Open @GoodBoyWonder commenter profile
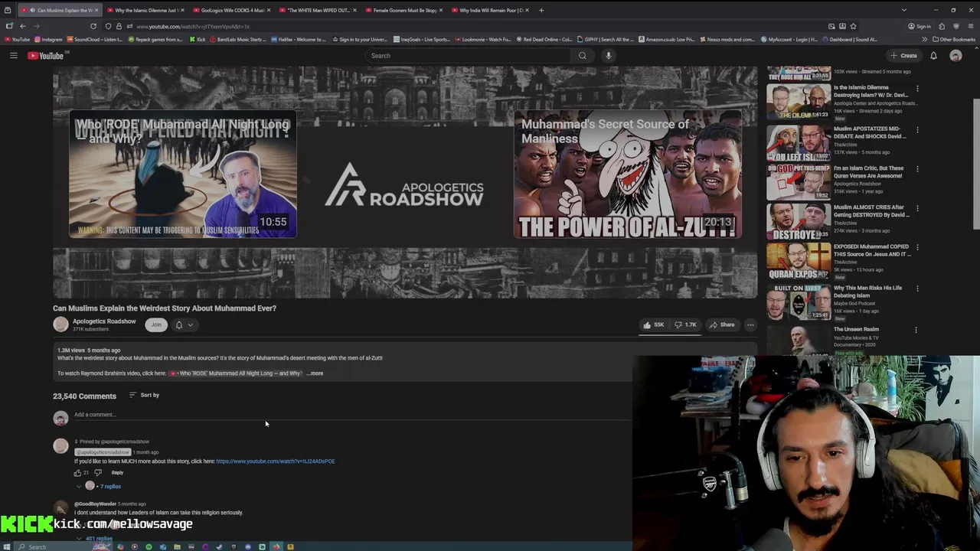This screenshot has width=980, height=551. coord(95,504)
